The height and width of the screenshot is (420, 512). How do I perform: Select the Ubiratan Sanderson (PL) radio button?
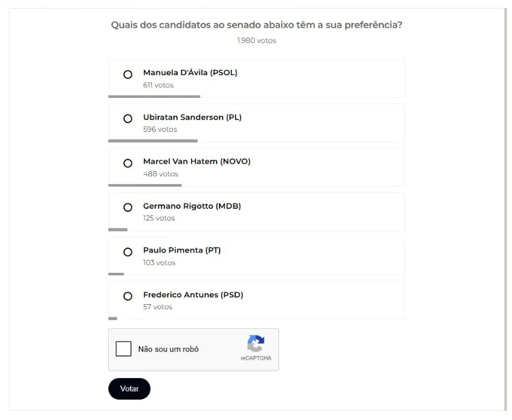point(128,119)
